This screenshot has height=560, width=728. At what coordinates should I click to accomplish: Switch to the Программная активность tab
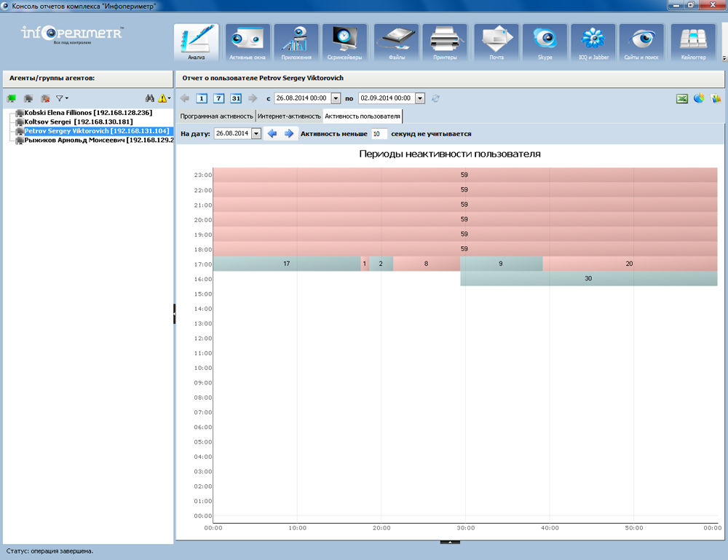tap(217, 116)
